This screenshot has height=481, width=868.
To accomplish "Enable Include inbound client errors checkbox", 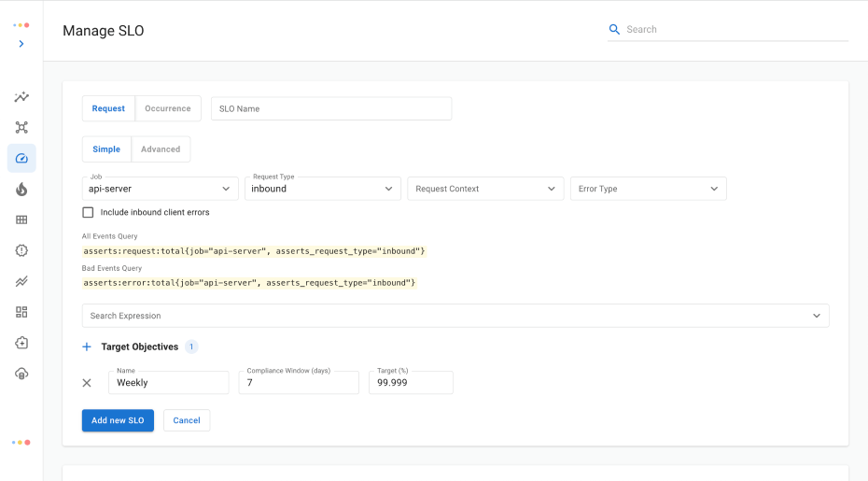I will [x=89, y=213].
